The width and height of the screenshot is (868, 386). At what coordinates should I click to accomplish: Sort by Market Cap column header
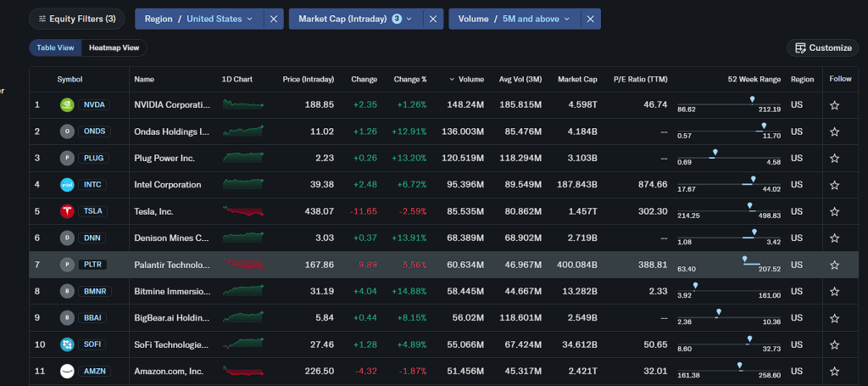[x=577, y=79]
